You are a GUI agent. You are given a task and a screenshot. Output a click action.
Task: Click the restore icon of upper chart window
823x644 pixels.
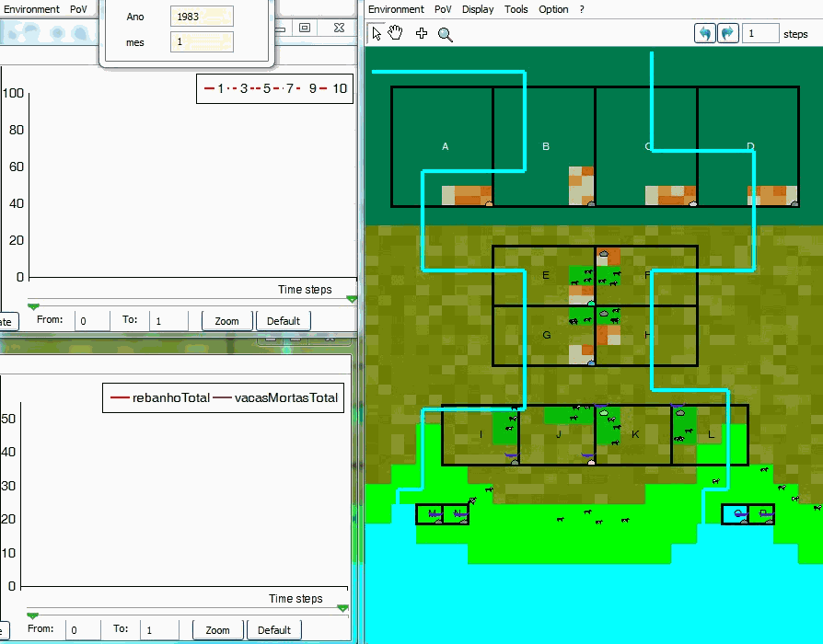click(305, 28)
